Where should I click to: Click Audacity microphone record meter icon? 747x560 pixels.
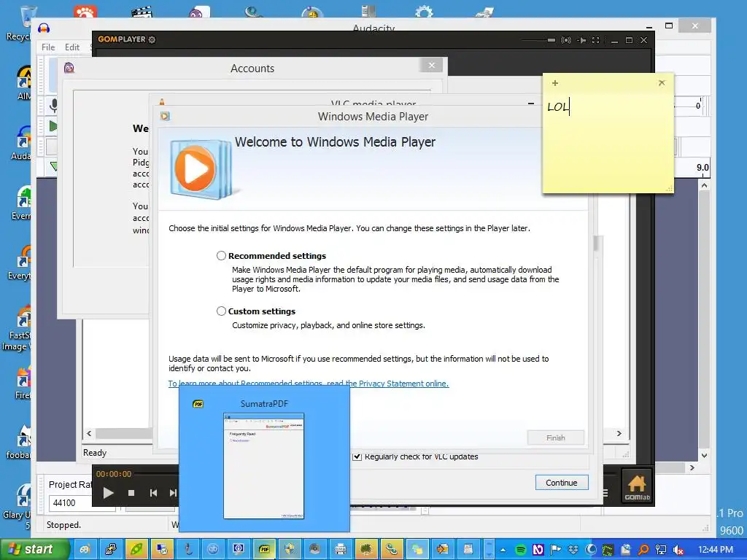tap(54, 105)
